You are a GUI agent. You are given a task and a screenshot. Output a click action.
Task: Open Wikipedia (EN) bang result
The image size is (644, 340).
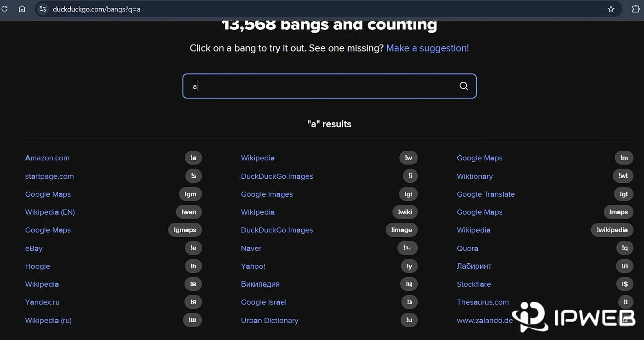click(50, 212)
